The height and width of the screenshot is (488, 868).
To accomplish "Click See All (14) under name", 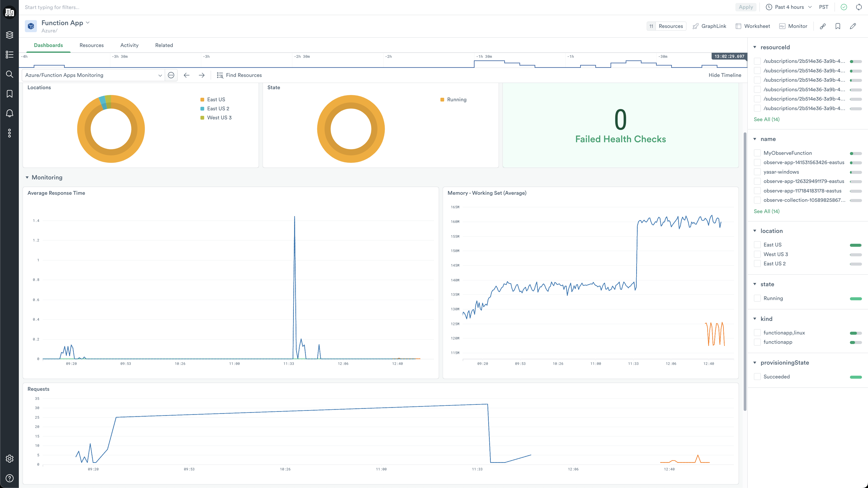I will click(766, 211).
